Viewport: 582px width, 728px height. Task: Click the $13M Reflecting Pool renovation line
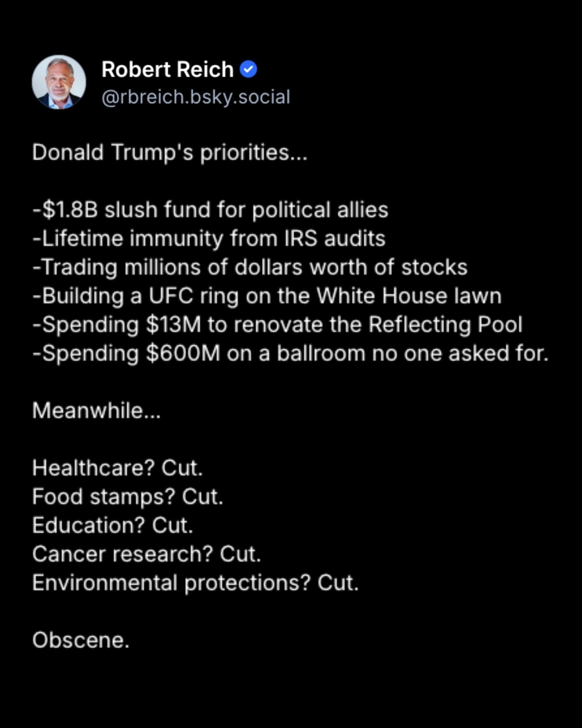(x=277, y=325)
